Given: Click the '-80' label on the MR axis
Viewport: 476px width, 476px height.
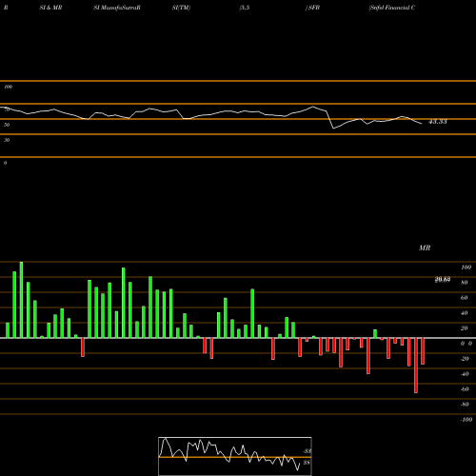Looking at the screenshot, I should coord(465,405).
